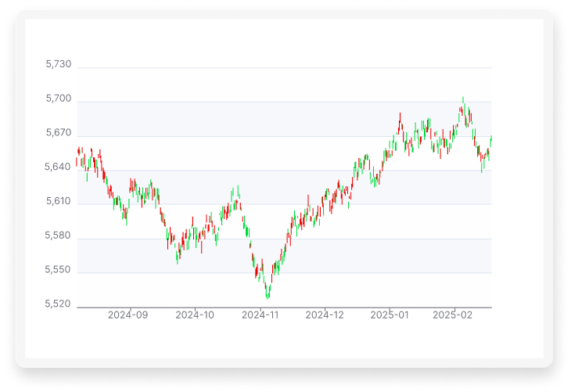Select the 5,610 y-axis label
571x392 pixels.
click(59, 202)
